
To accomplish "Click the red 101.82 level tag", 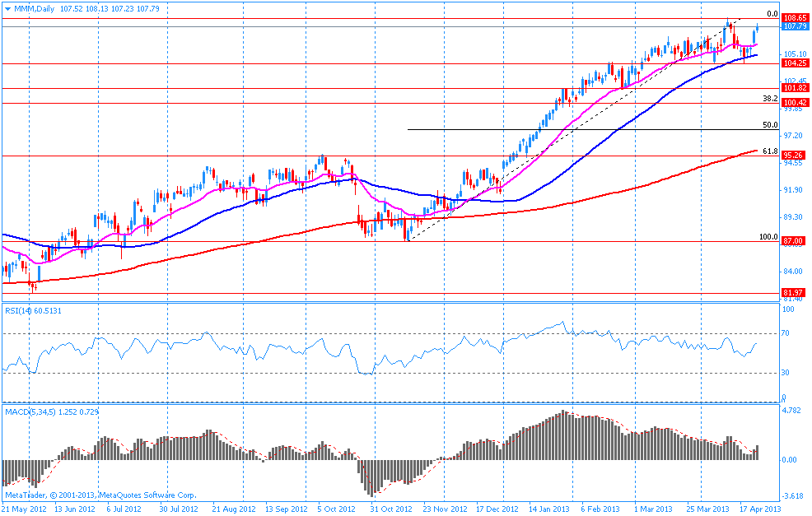I will coord(795,88).
